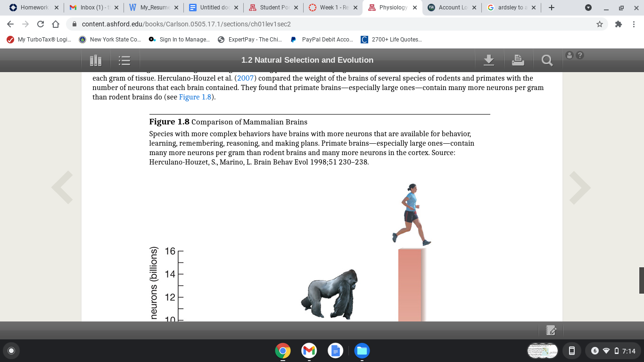Screen dimensions: 644x362
Task: Open the table of contents list icon
Action: (x=124, y=60)
